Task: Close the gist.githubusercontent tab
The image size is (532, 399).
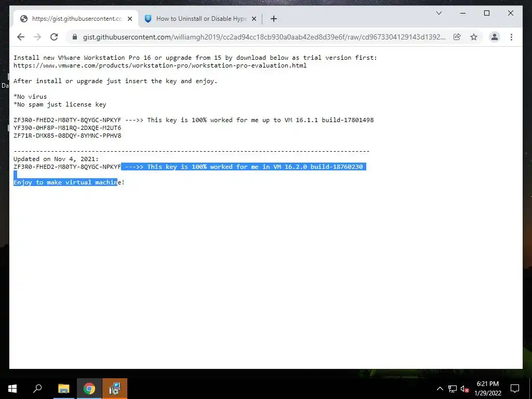Action: [130, 19]
